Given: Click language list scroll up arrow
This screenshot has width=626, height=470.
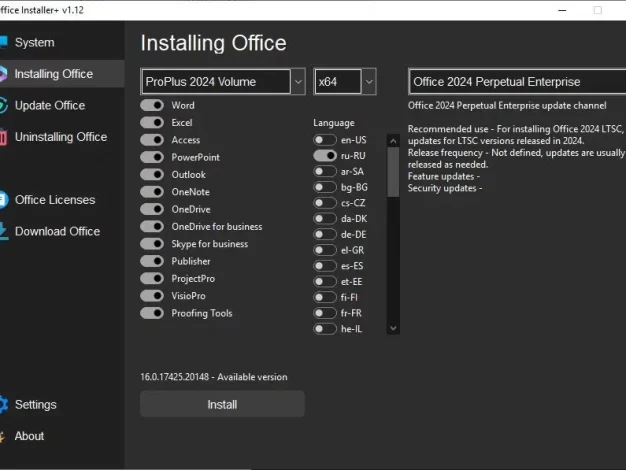Looking at the screenshot, I should click(x=393, y=141).
